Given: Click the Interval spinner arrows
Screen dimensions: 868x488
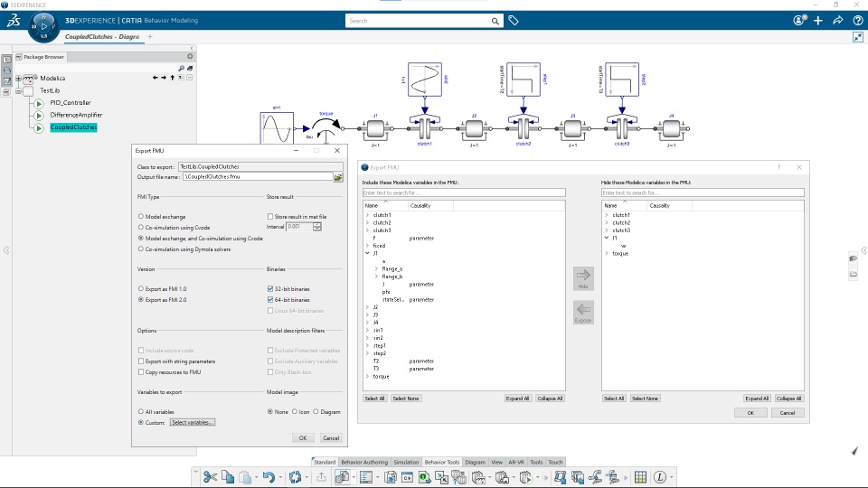Looking at the screenshot, I should pyautogui.click(x=317, y=227).
